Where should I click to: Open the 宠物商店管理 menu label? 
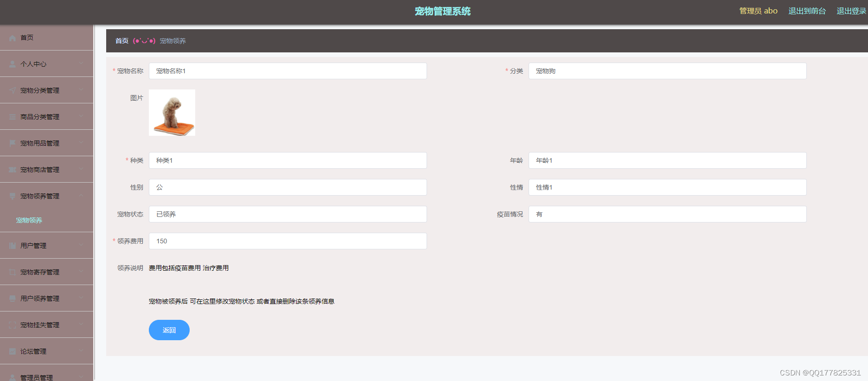click(x=40, y=170)
